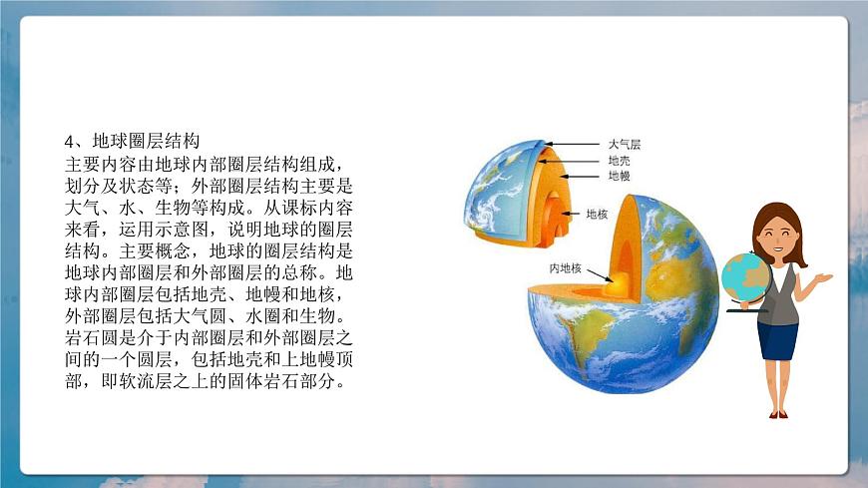Click the line starting '结构。主要概念'
The height and width of the screenshot is (488, 868).
point(209,250)
